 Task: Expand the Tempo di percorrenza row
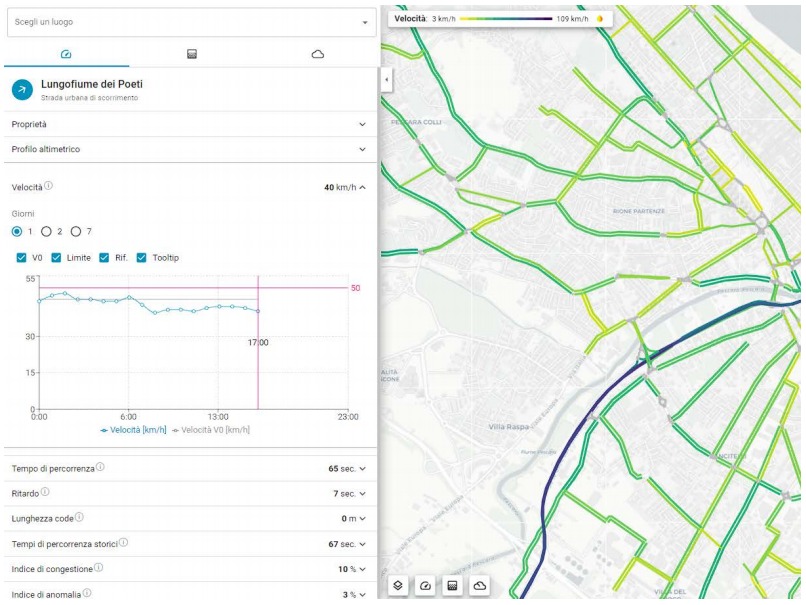coord(190,468)
